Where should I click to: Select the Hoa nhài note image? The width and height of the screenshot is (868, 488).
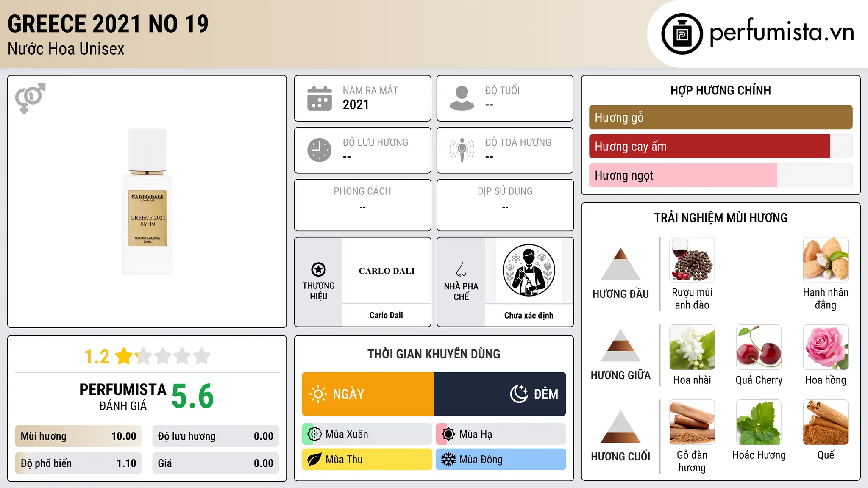pyautogui.click(x=692, y=347)
